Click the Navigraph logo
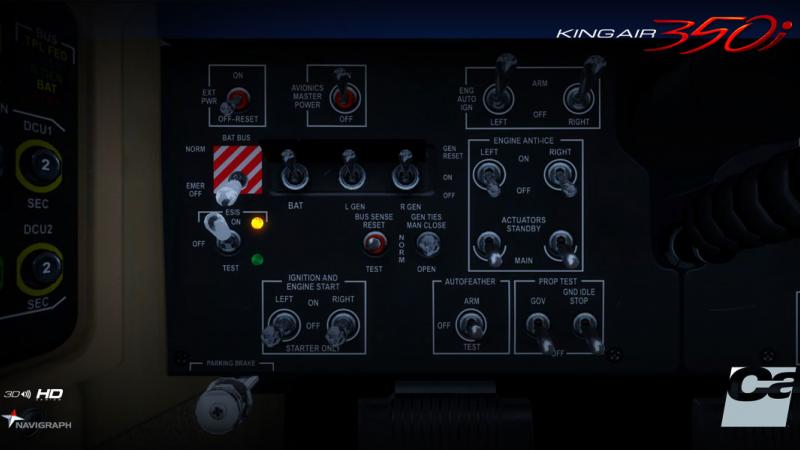The width and height of the screenshot is (800, 450). click(x=37, y=420)
